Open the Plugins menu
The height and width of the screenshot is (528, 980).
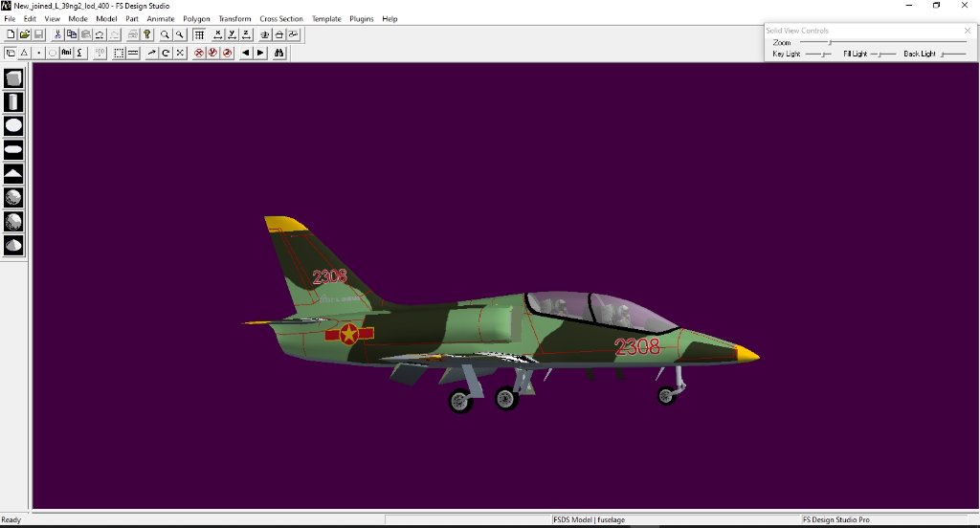click(x=362, y=19)
